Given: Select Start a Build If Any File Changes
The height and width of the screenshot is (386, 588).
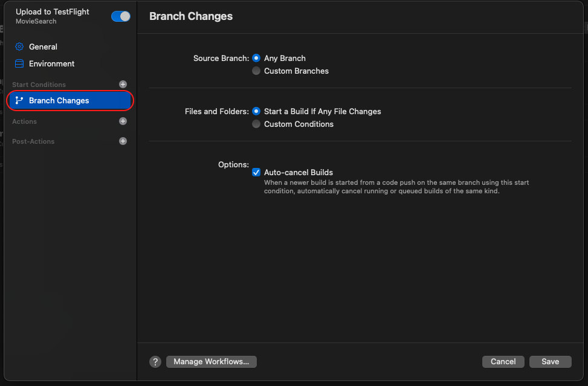Looking at the screenshot, I should coord(256,111).
